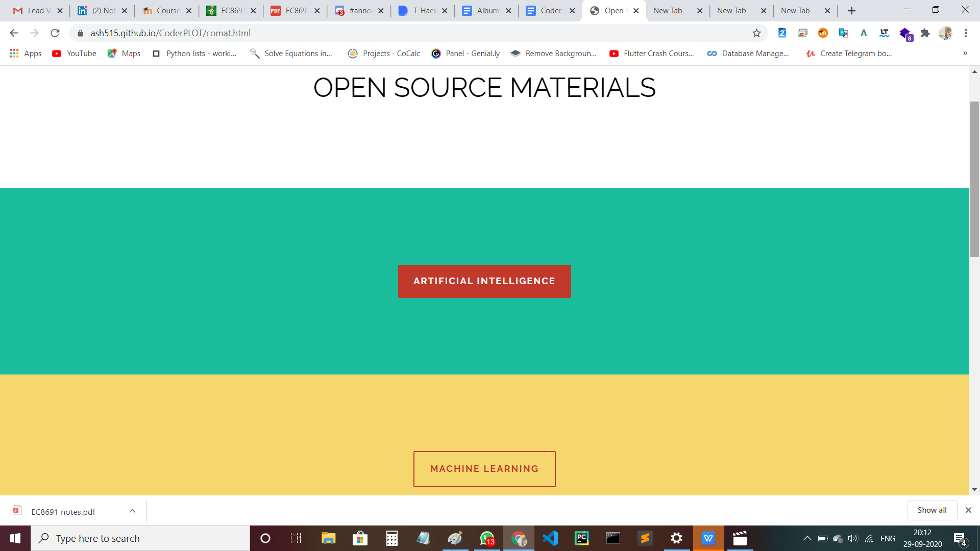Image resolution: width=980 pixels, height=551 pixels.
Task: Click the Apps grid bookmark icon
Action: tap(14, 54)
